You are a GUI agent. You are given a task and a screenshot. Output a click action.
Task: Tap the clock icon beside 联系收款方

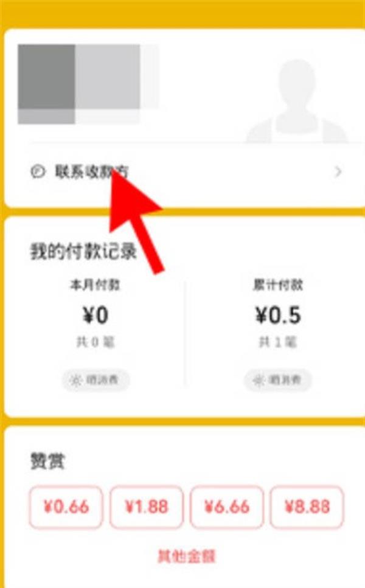[x=38, y=171]
